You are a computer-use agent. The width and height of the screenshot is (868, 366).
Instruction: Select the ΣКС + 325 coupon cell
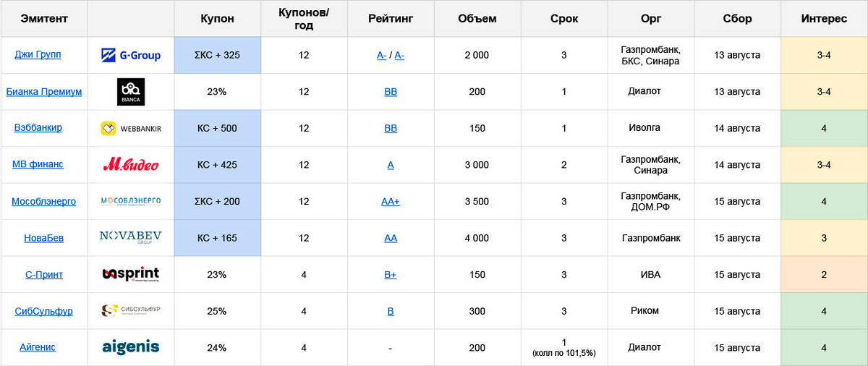point(217,55)
